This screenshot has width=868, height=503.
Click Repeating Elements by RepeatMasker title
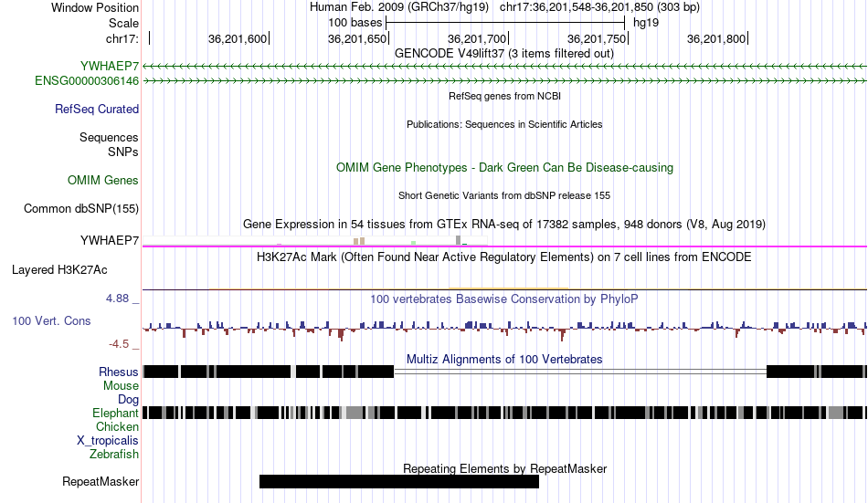(505, 468)
